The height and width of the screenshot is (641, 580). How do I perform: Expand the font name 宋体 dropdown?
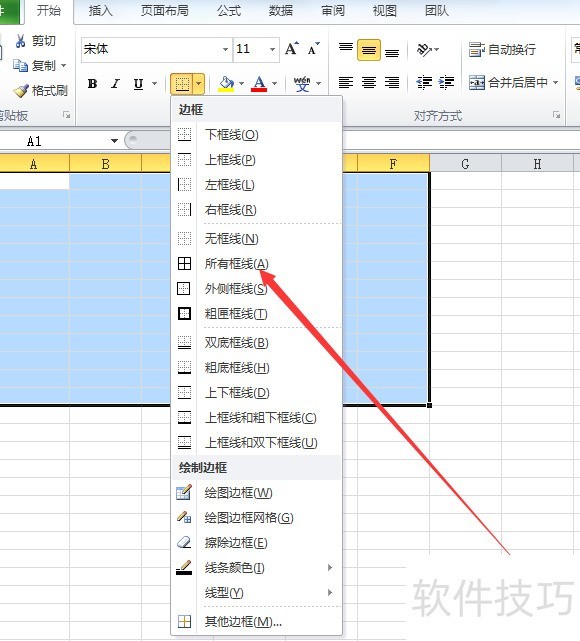[225, 49]
